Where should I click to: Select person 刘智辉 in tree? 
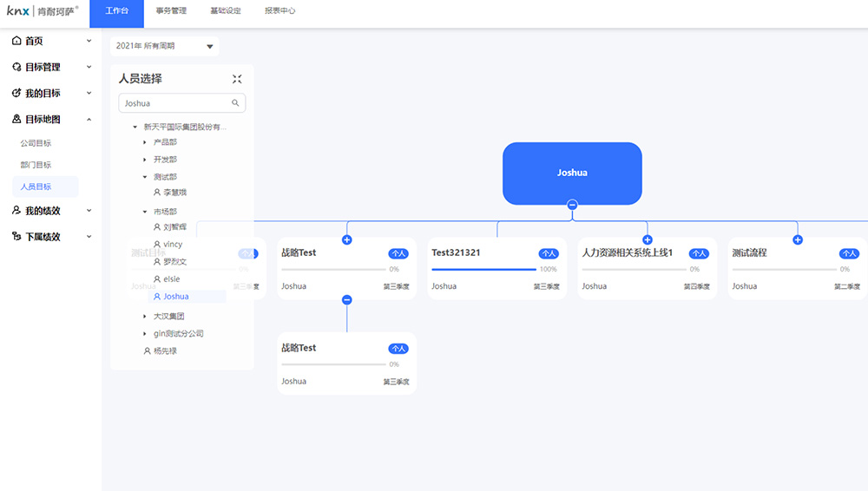tap(170, 227)
